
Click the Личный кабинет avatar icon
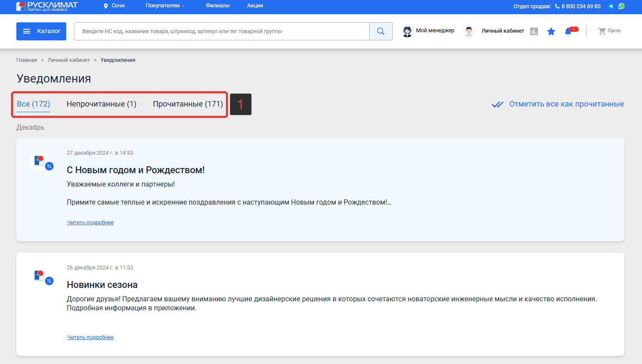click(469, 31)
